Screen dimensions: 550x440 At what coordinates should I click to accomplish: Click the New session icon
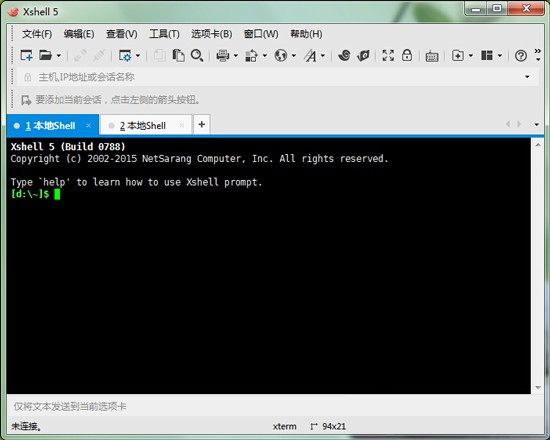pyautogui.click(x=26, y=55)
